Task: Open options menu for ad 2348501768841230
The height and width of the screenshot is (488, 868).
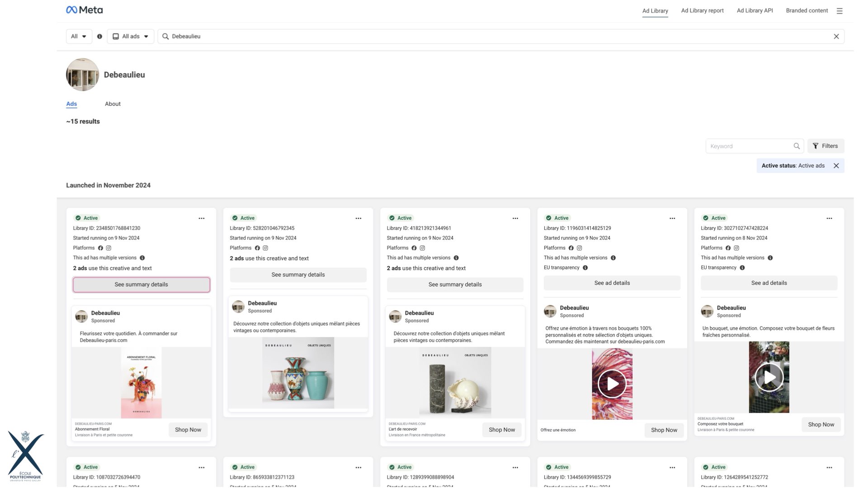Action: tap(202, 218)
